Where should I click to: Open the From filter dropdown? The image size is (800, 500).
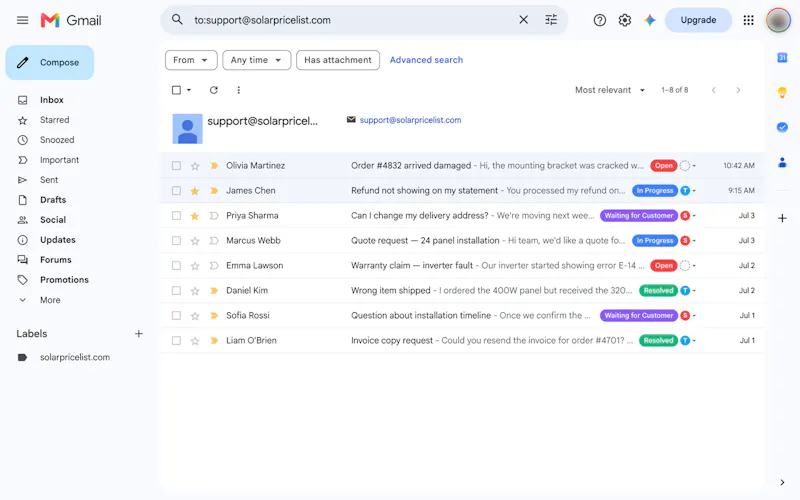[x=191, y=60]
